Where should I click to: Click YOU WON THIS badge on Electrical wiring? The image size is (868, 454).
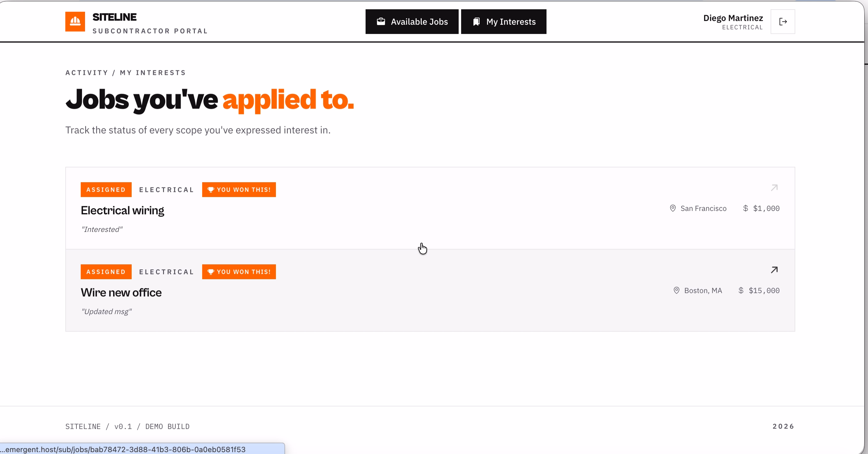point(239,190)
